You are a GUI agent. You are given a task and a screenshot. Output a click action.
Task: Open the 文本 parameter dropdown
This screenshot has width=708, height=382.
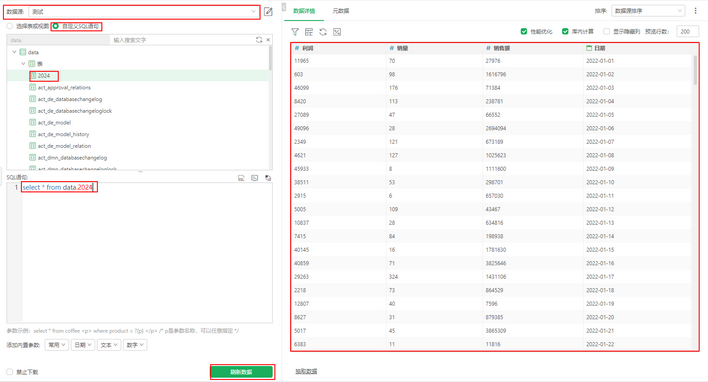(x=109, y=345)
